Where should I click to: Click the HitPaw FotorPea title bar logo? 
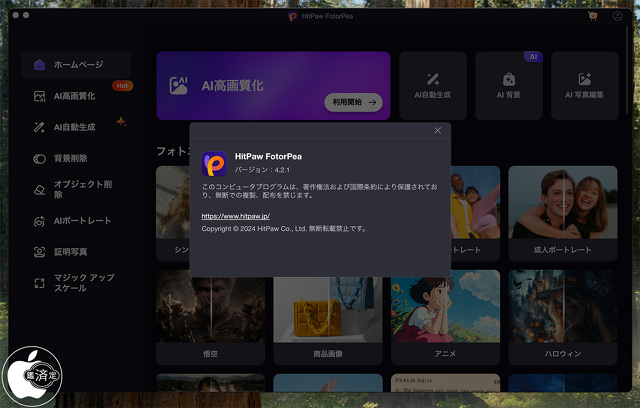click(x=293, y=16)
